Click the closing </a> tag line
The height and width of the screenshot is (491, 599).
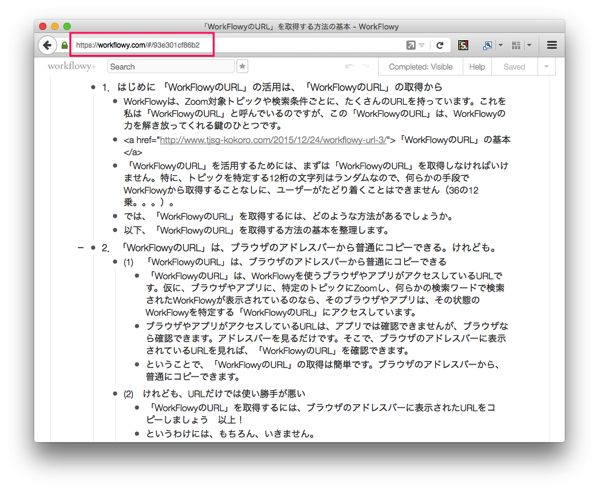pyautogui.click(x=133, y=152)
